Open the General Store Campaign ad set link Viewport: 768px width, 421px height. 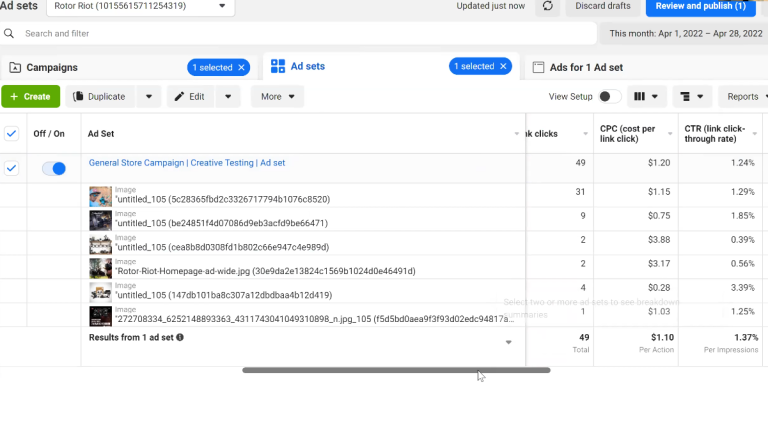(x=187, y=163)
